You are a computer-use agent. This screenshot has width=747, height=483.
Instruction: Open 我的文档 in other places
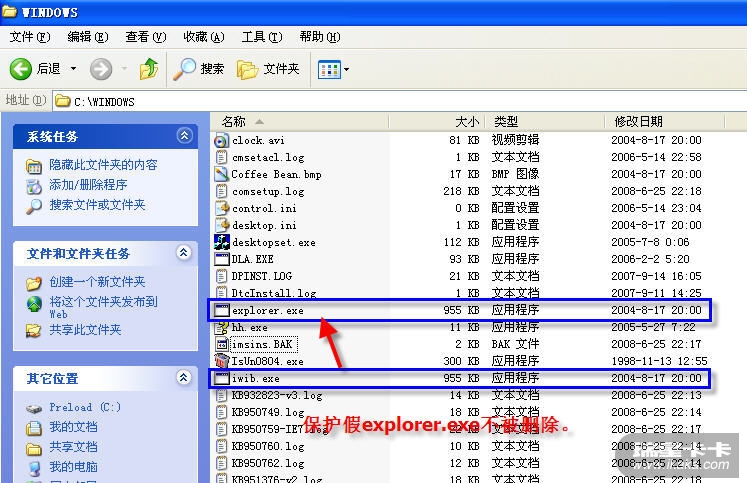73,427
